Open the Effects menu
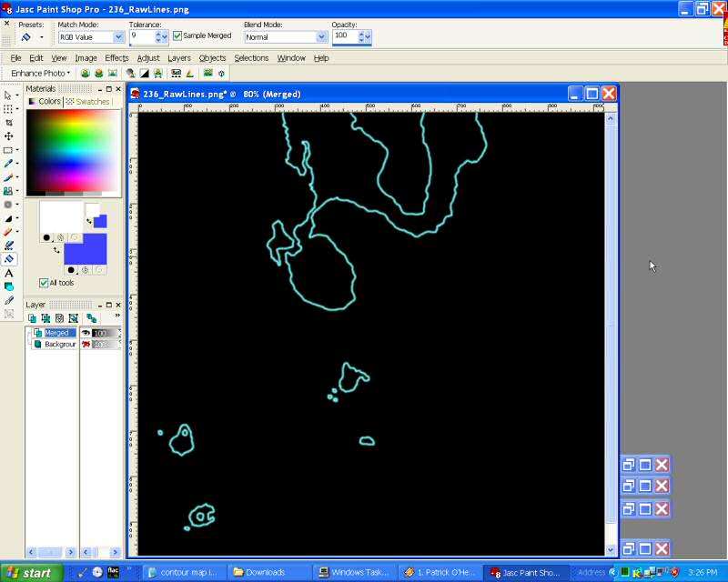This screenshot has width=728, height=582. pyautogui.click(x=116, y=58)
